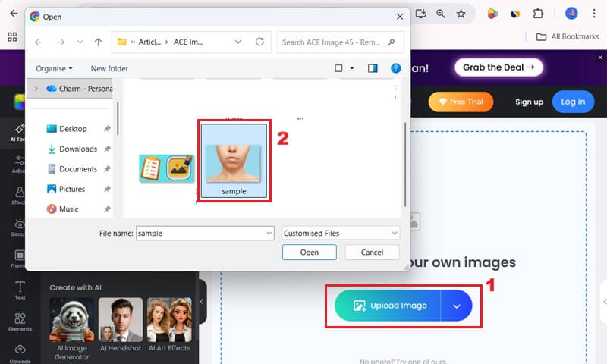Open Downloads in the navigation pane
Image resolution: width=607 pixels, height=364 pixels.
(x=72, y=149)
